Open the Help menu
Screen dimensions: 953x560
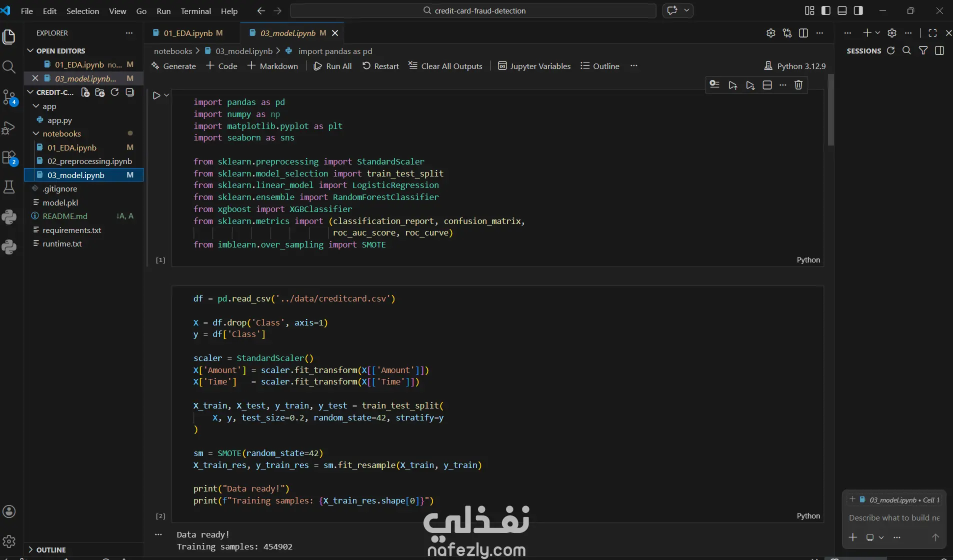click(x=229, y=11)
